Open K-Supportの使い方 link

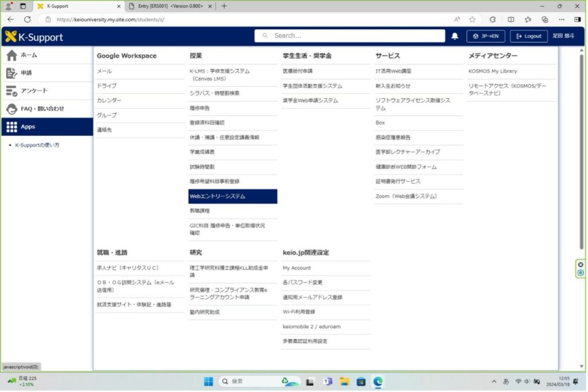[x=37, y=145]
